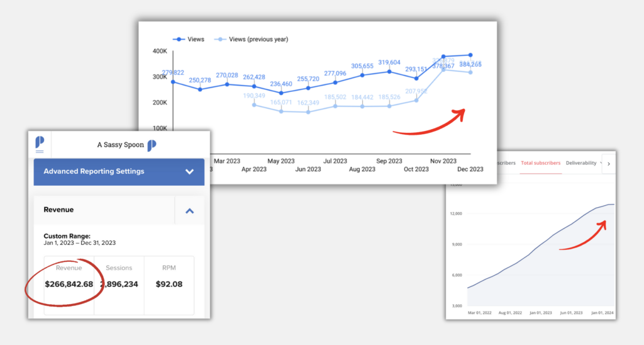Click the 236,460 data point on Views line
This screenshot has height=345, width=644.
(281, 93)
